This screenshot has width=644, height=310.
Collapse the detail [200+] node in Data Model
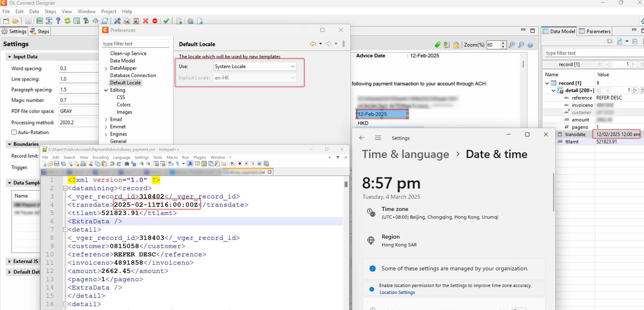point(553,90)
